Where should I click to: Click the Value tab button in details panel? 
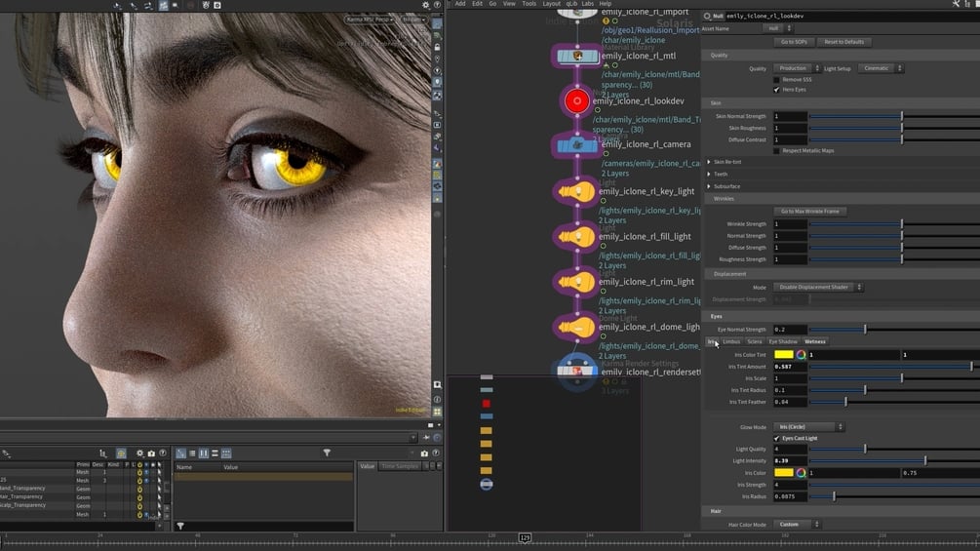tap(367, 466)
